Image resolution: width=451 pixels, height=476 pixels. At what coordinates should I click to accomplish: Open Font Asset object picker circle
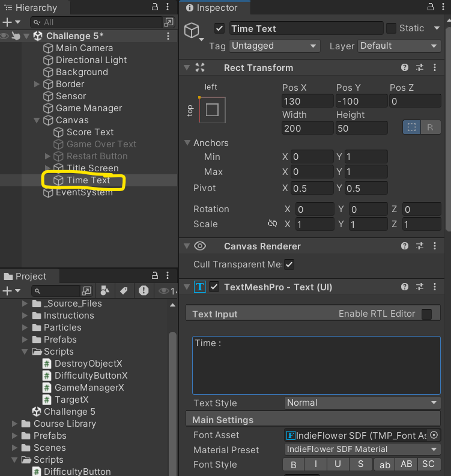point(435,435)
